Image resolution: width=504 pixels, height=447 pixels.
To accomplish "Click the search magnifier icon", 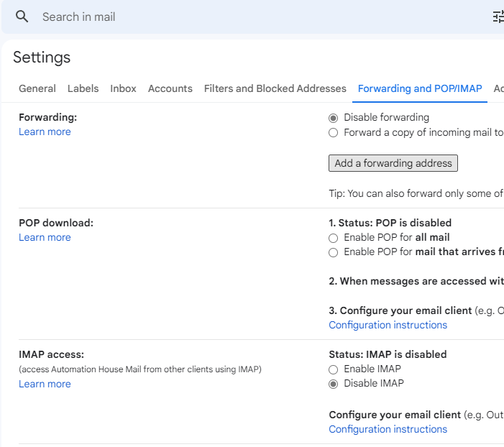I will 22,17.
